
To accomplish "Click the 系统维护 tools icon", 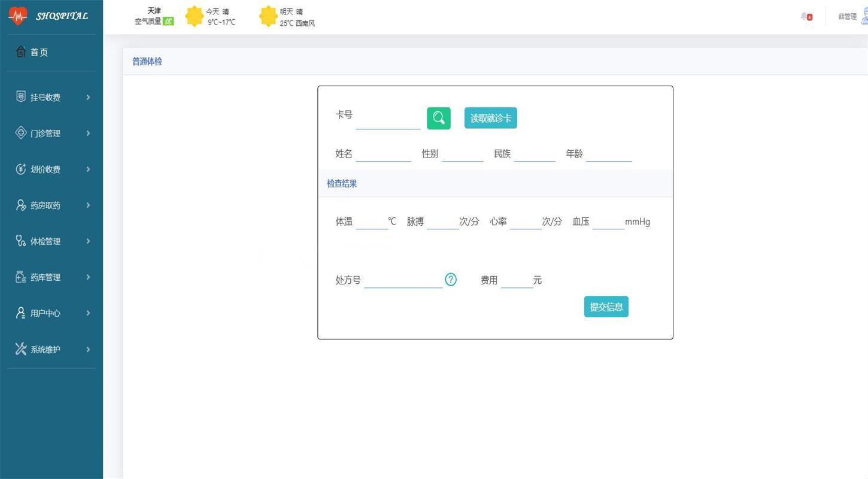I will (x=21, y=349).
